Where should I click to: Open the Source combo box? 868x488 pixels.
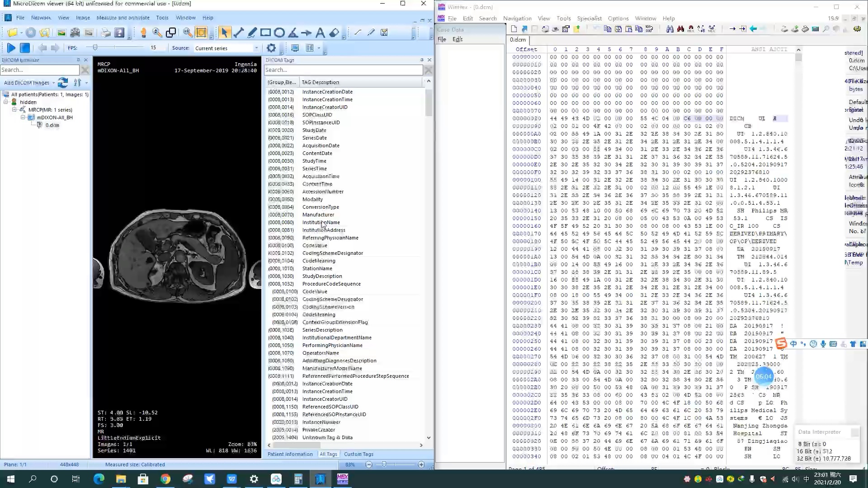[x=226, y=48]
